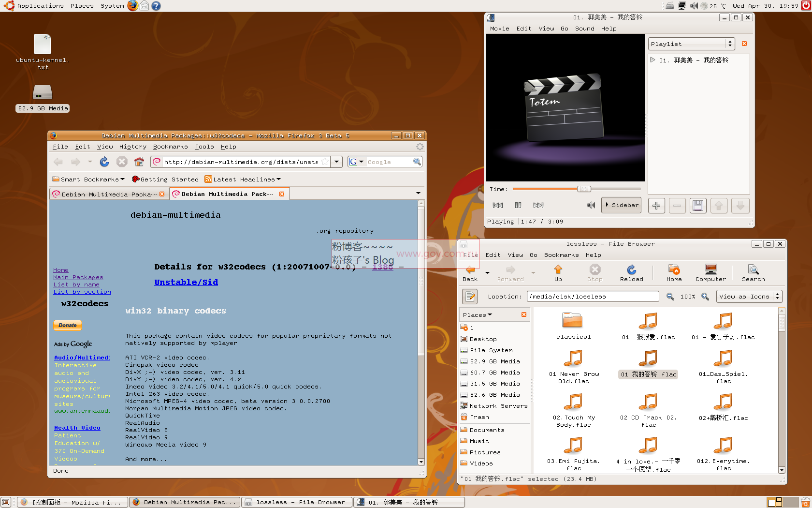The width and height of the screenshot is (812, 508).
Task: Click the List by section link
Action: tap(82, 292)
